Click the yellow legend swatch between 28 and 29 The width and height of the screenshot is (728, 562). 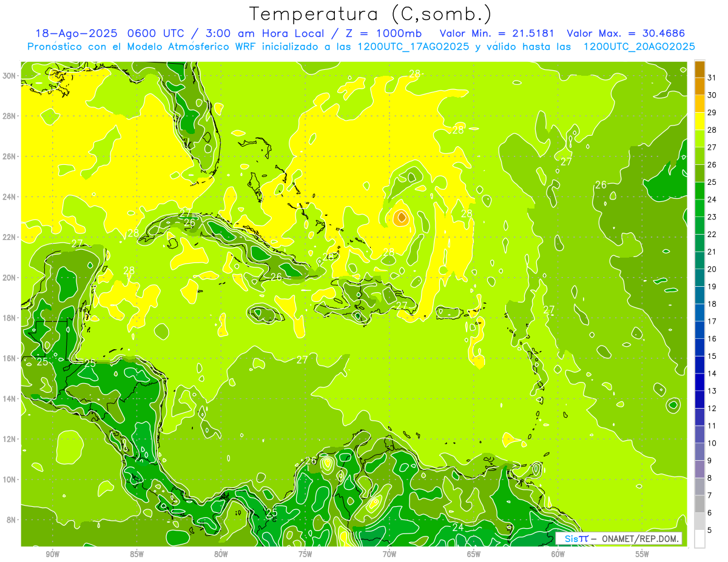pyautogui.click(x=699, y=121)
